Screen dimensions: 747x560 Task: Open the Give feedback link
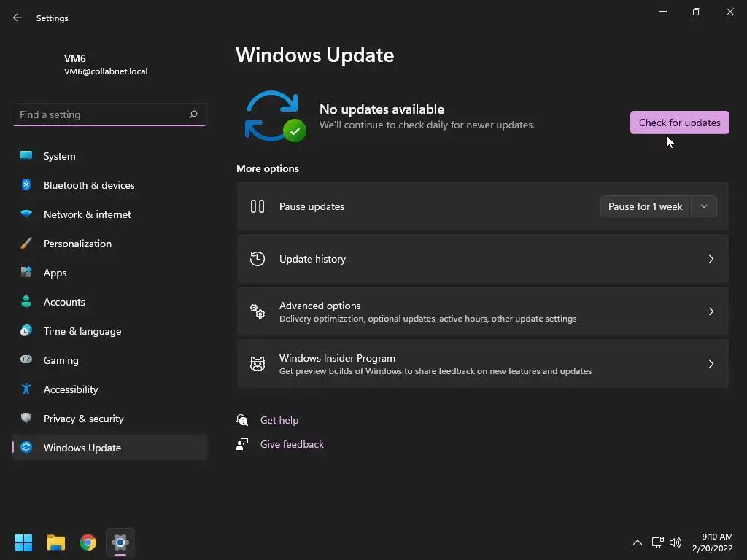[292, 444]
